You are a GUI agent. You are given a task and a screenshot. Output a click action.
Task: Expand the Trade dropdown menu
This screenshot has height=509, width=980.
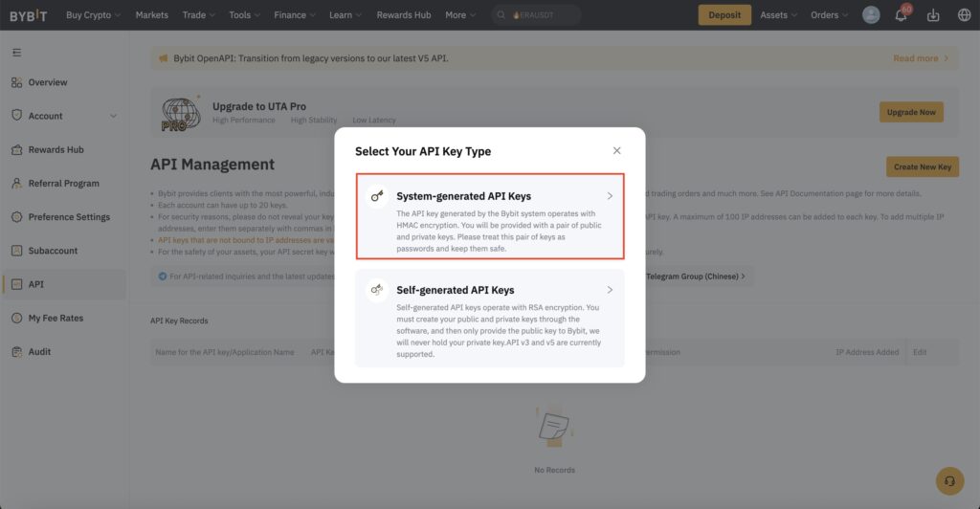(199, 15)
